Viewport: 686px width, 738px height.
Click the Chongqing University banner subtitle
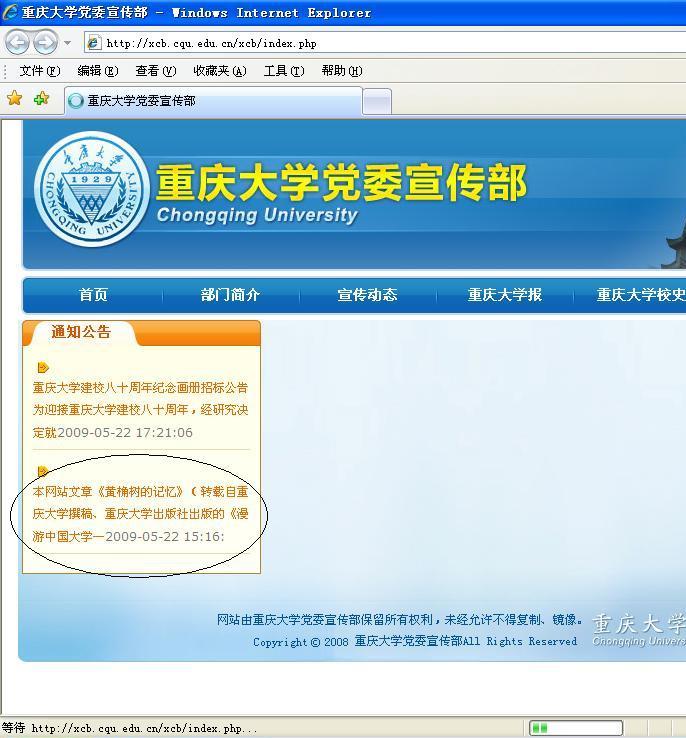pos(257,215)
